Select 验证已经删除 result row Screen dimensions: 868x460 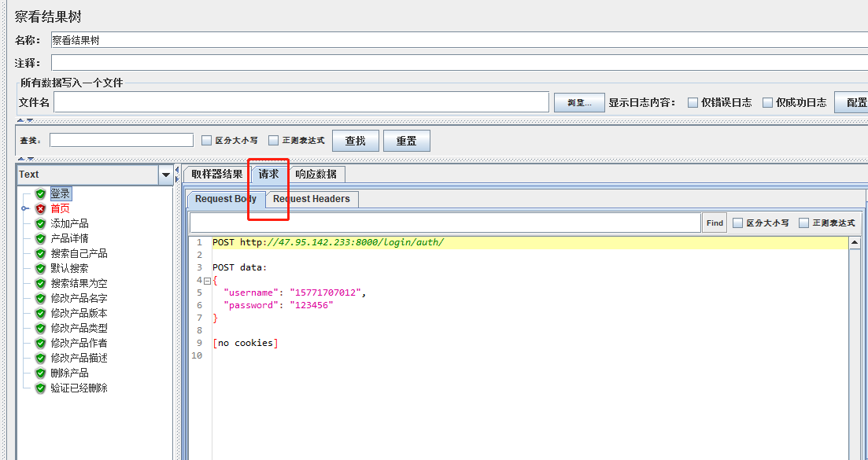(79, 388)
